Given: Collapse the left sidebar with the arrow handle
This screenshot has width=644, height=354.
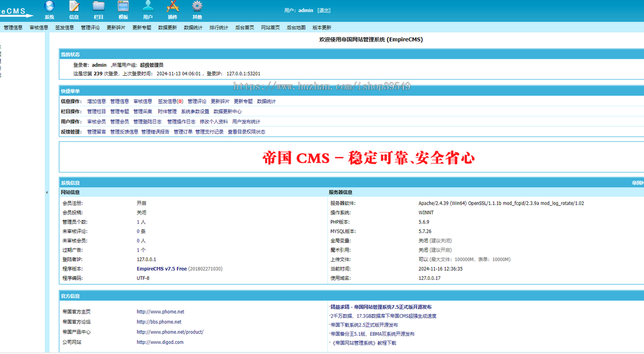Looking at the screenshot, I should pyautogui.click(x=47, y=192).
